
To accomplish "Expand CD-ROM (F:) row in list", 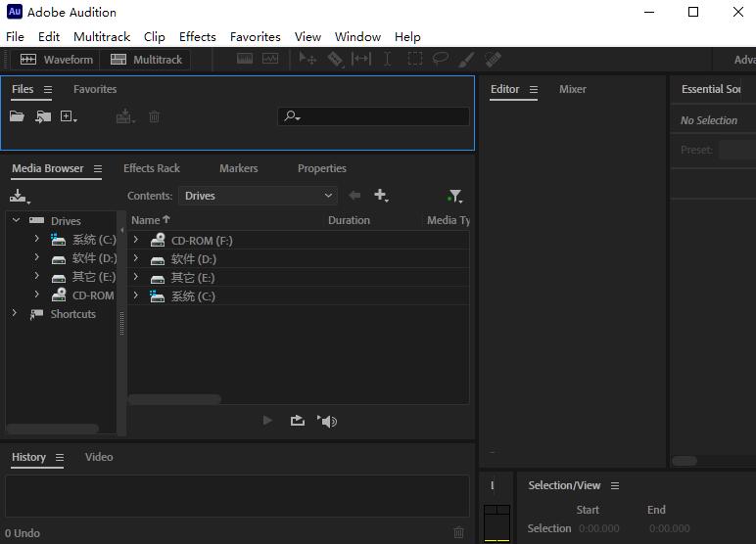I will point(136,240).
